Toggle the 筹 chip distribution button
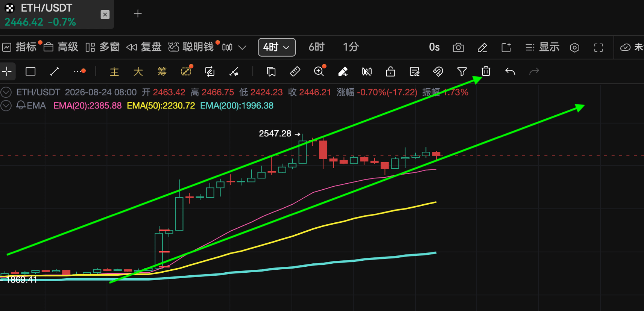This screenshot has height=311, width=644. [x=162, y=71]
